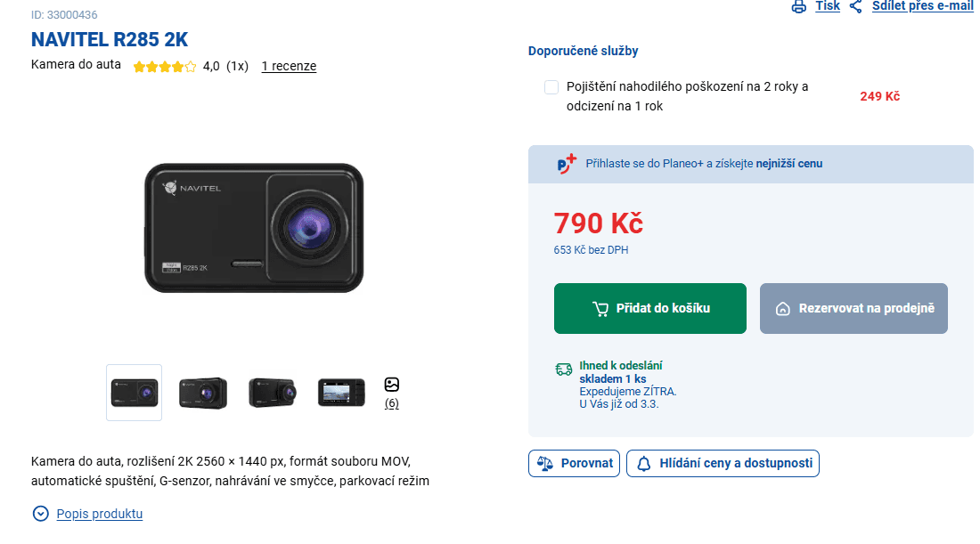Set up Hlídání ceny a dostupnosti
This screenshot has width=980, height=544.
tap(723, 463)
